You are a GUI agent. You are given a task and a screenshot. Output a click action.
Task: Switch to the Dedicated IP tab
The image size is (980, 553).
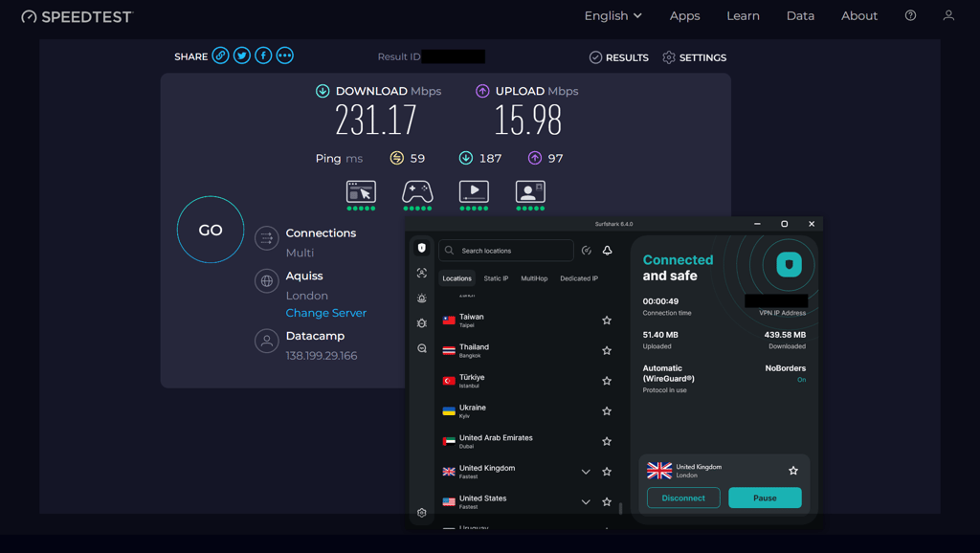[x=579, y=278]
